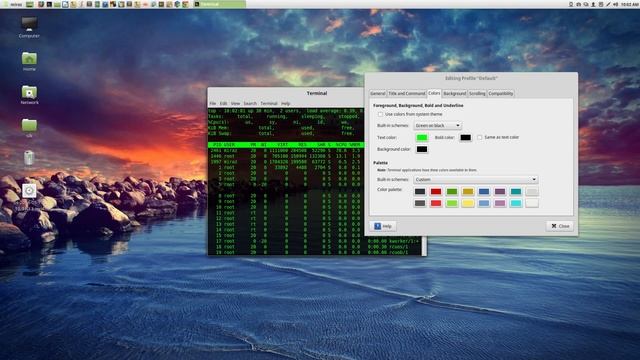This screenshot has width=640, height=360.
Task: Pick the Background color swatch
Action: [x=422, y=149]
